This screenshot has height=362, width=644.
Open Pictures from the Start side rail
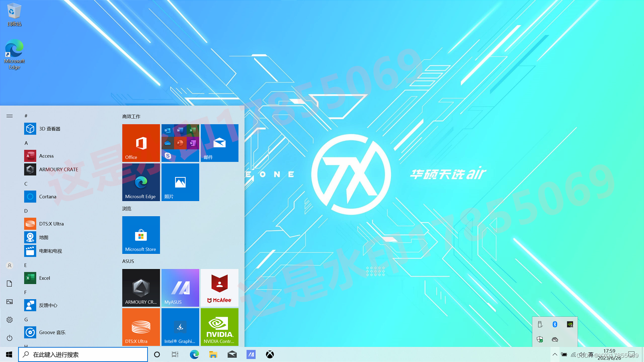point(10,302)
